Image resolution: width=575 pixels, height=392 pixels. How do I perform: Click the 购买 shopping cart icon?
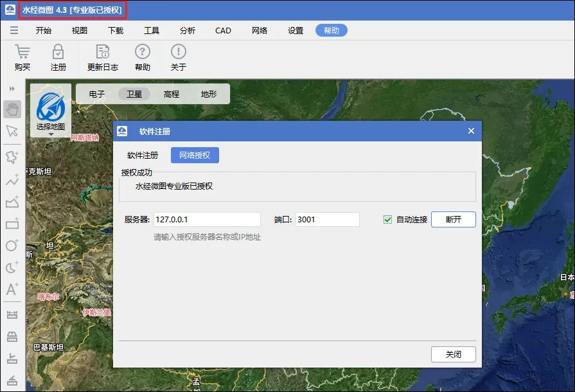click(22, 51)
